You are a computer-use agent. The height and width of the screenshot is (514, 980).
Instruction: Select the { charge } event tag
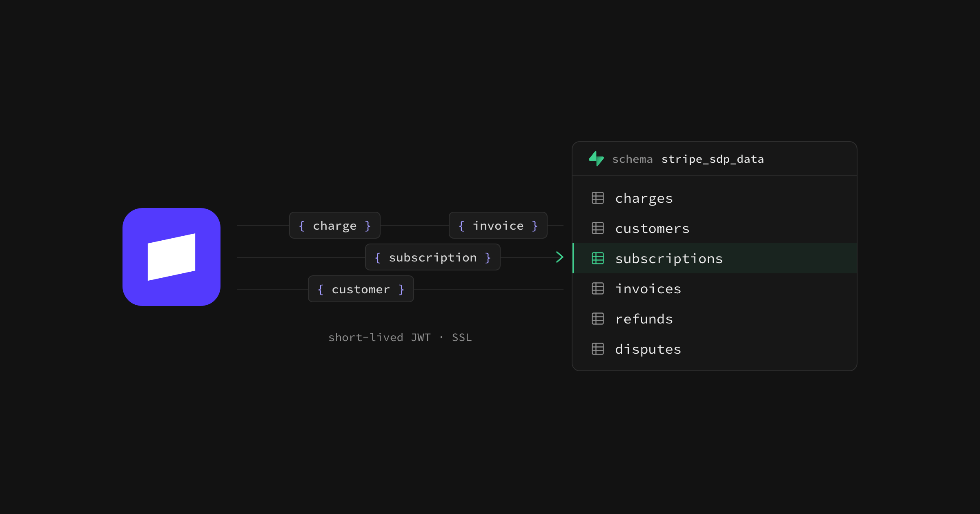[x=335, y=225]
